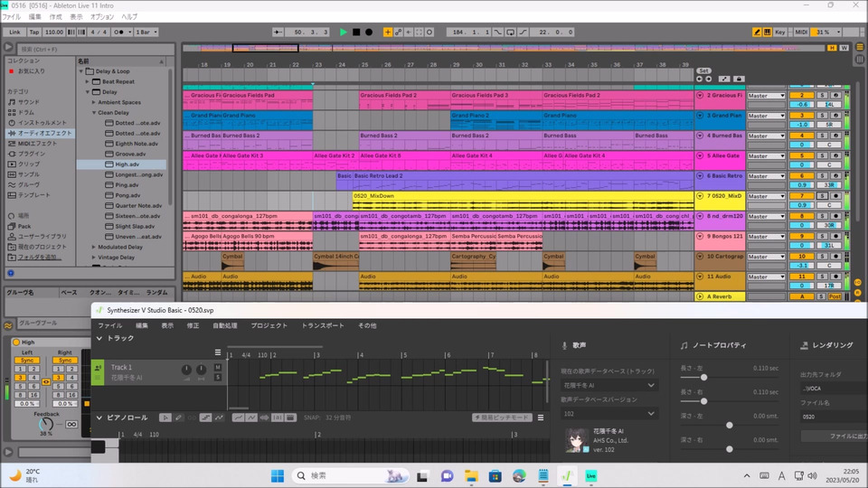Open the Master output dropdown for Grand Piano

pyautogui.click(x=767, y=116)
